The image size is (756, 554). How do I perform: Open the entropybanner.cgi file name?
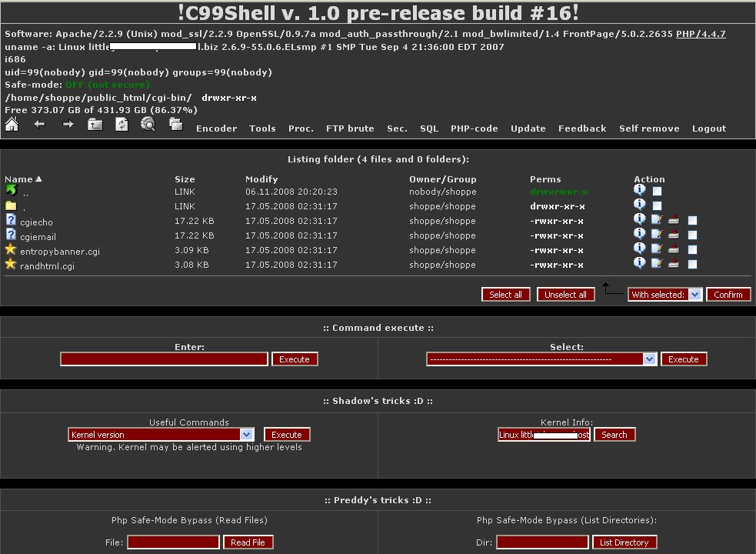pyautogui.click(x=60, y=252)
